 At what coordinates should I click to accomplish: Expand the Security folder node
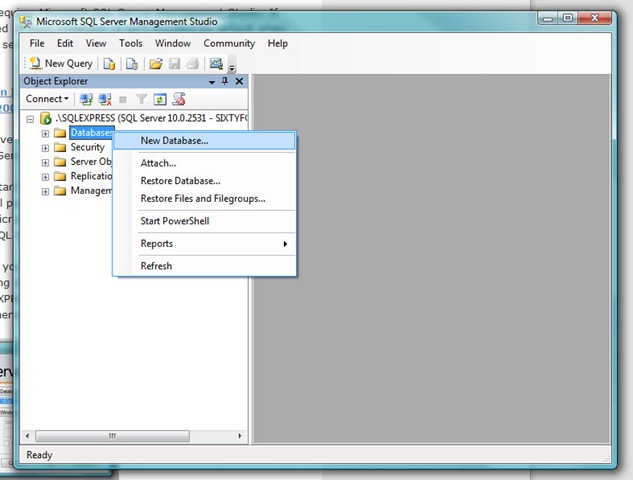[x=45, y=148]
